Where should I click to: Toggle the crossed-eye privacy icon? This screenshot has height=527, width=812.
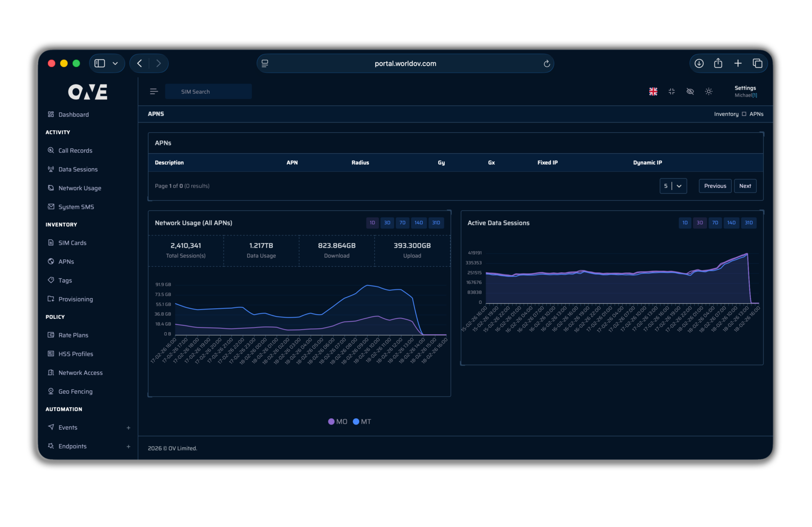[690, 92]
